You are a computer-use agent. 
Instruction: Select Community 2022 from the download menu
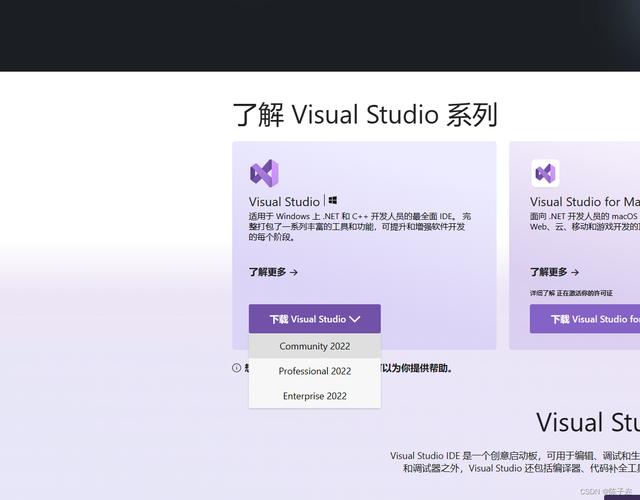coord(315,346)
